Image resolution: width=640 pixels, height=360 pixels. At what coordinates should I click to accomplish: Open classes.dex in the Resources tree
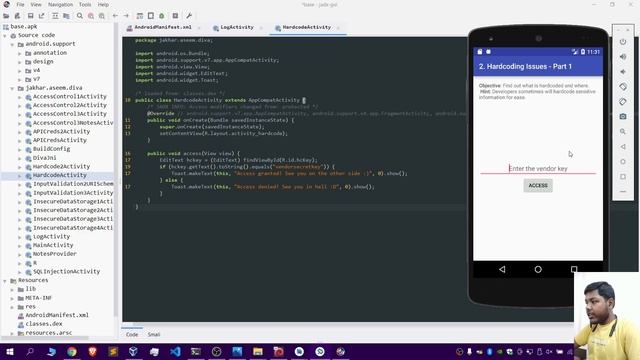pos(44,324)
